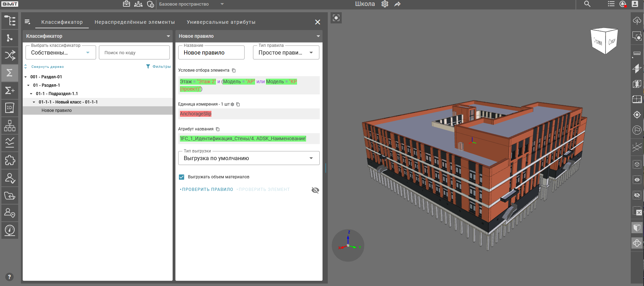Image resolution: width=644 pixels, height=286 pixels.
Task: Click the Поиск по коду search field
Action: coord(134,53)
